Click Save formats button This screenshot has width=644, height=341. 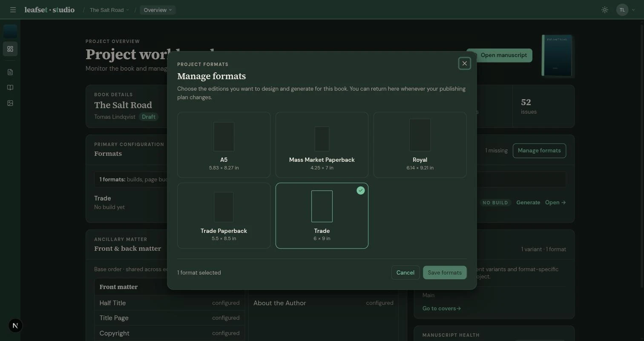445,272
